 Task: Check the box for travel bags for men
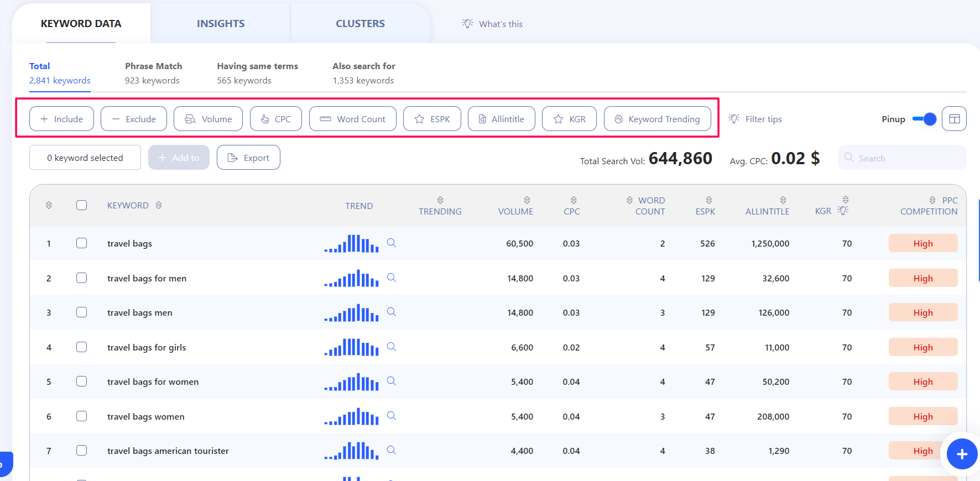(x=82, y=278)
